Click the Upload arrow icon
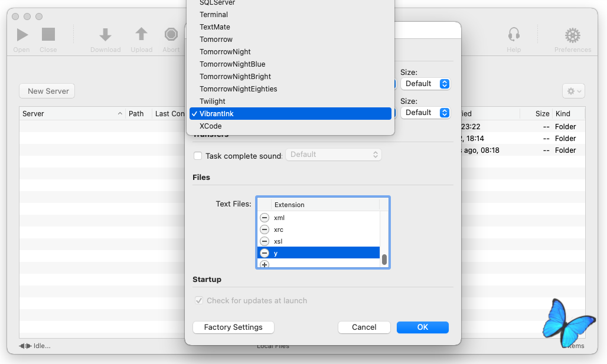Screen dimensions: 607x364 [x=141, y=34]
